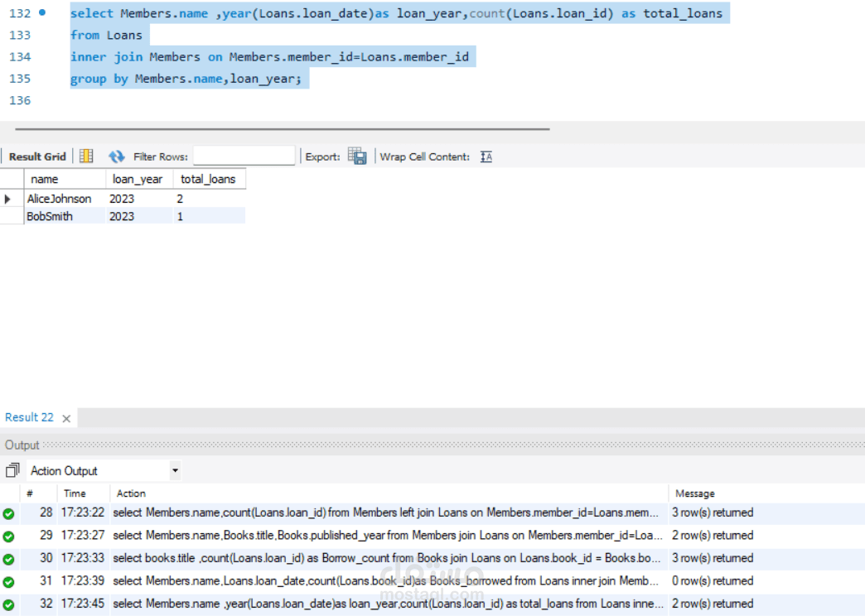
Task: Click success icon of action row 28
Action: pos(8,513)
